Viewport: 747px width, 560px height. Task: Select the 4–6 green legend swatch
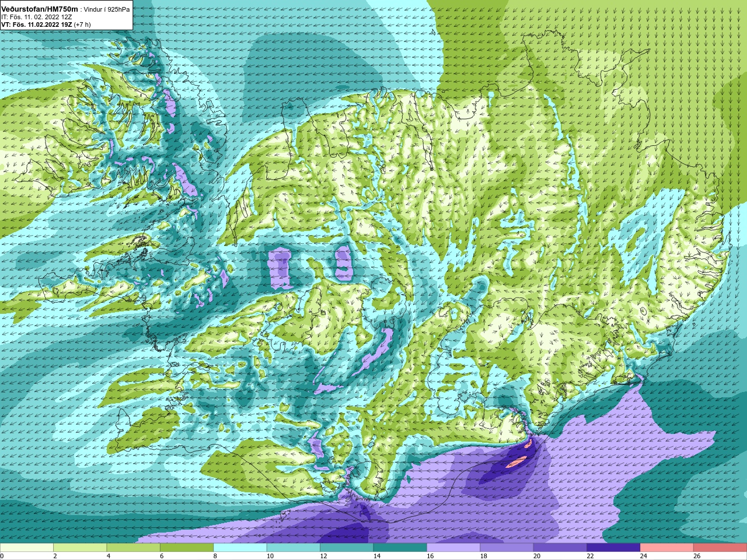[x=134, y=548]
